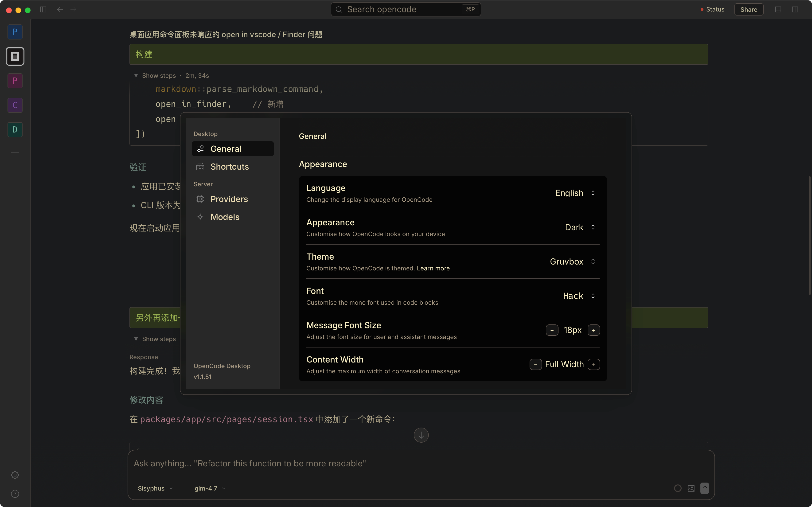This screenshot has height=507, width=812.
Task: Collapse Show steps with 2m, 34s duration
Action: [x=171, y=75]
